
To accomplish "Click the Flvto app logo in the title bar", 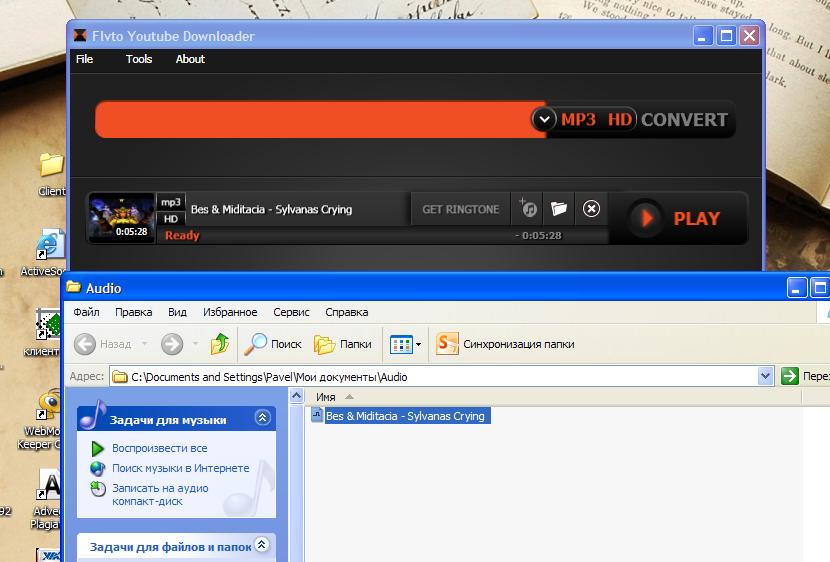I will click(80, 36).
